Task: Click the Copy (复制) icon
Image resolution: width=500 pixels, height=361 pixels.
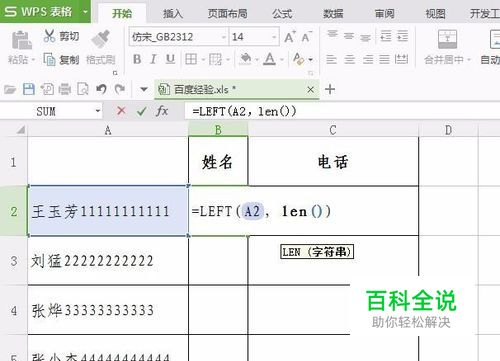Action: pyautogui.click(x=49, y=60)
